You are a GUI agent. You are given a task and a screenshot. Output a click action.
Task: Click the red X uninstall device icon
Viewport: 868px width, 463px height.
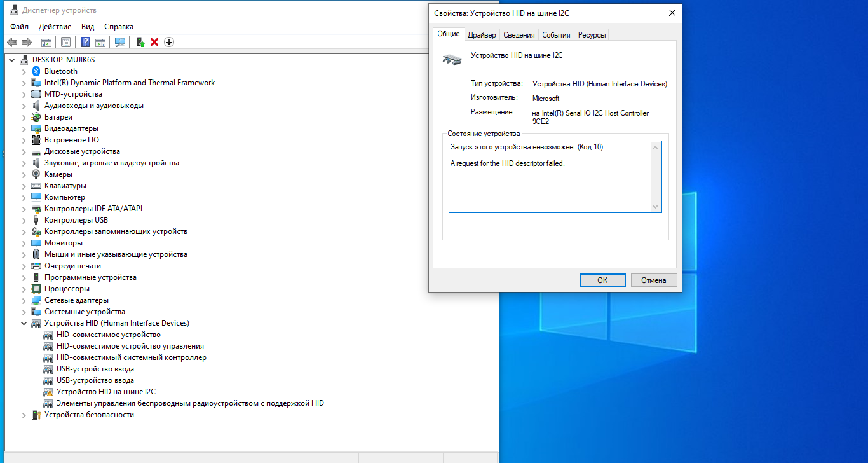coord(154,42)
